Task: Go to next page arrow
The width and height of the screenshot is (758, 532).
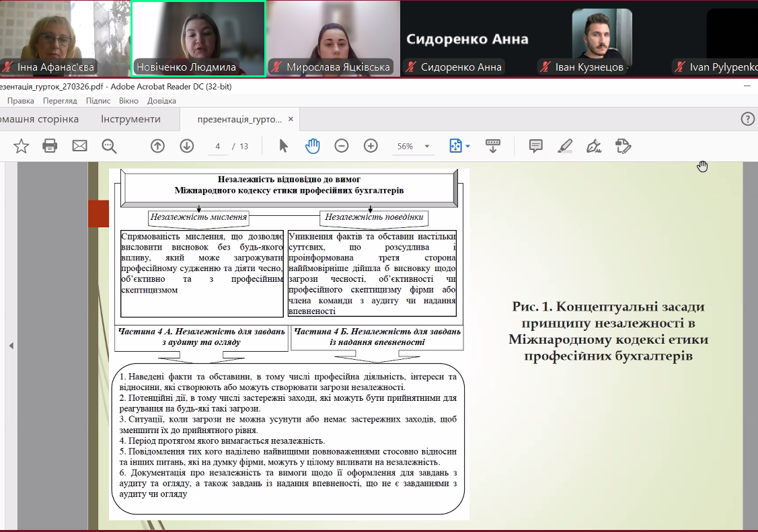Action: coord(187,146)
